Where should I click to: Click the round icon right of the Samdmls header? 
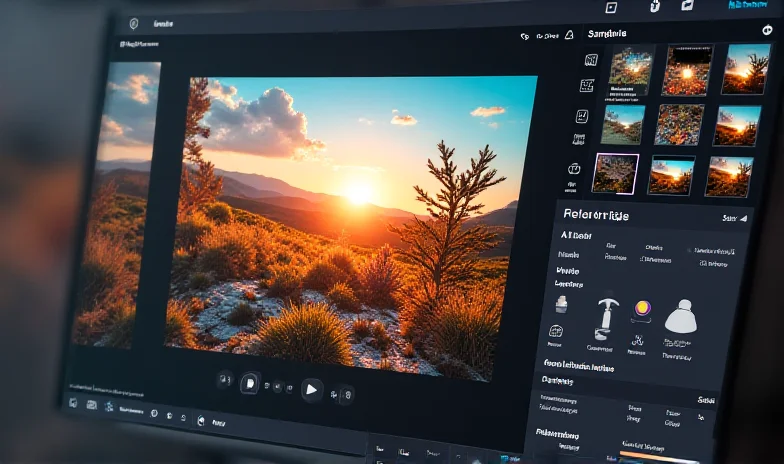click(x=767, y=30)
